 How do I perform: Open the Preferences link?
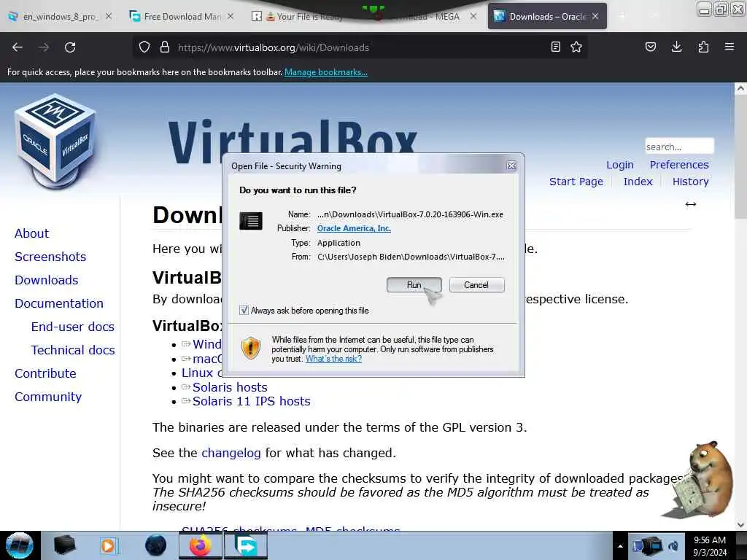(679, 165)
